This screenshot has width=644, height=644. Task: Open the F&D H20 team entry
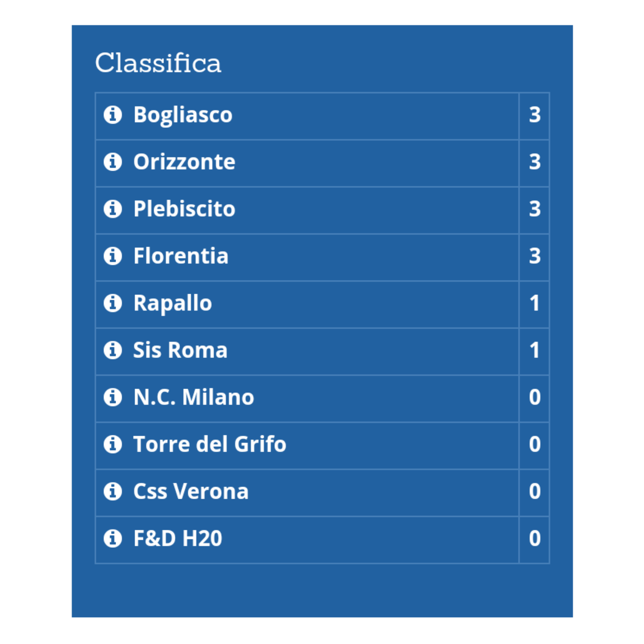coord(178,538)
